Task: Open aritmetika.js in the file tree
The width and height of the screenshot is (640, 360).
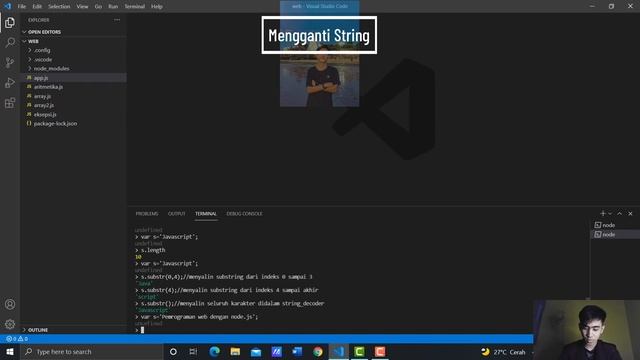Action: (x=48, y=87)
